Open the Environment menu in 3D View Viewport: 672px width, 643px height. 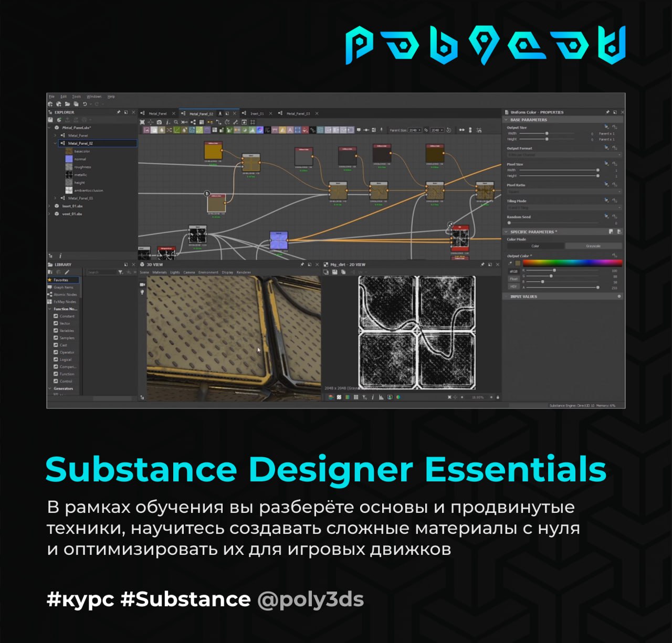click(x=208, y=272)
